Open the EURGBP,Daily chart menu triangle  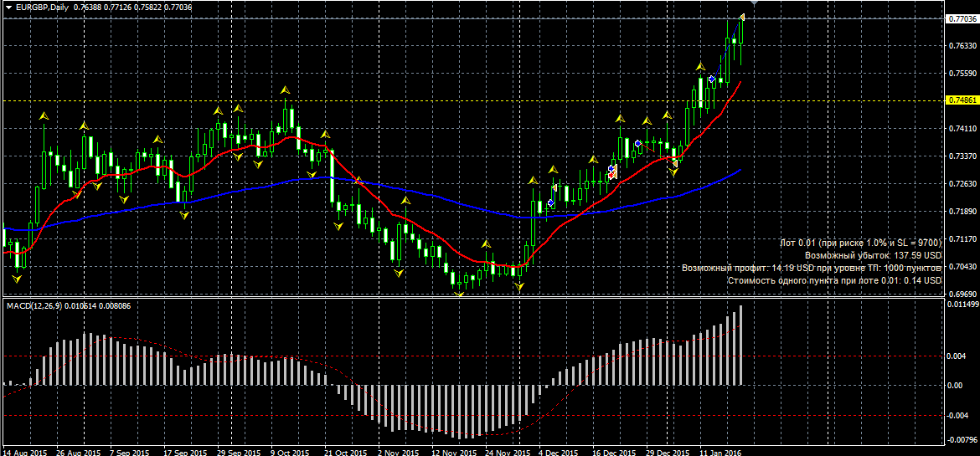(8, 7)
